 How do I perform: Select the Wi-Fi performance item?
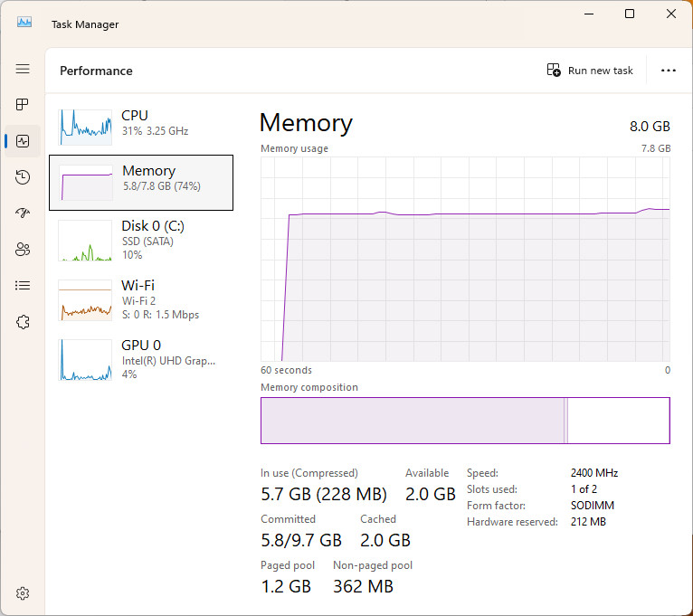click(x=141, y=300)
